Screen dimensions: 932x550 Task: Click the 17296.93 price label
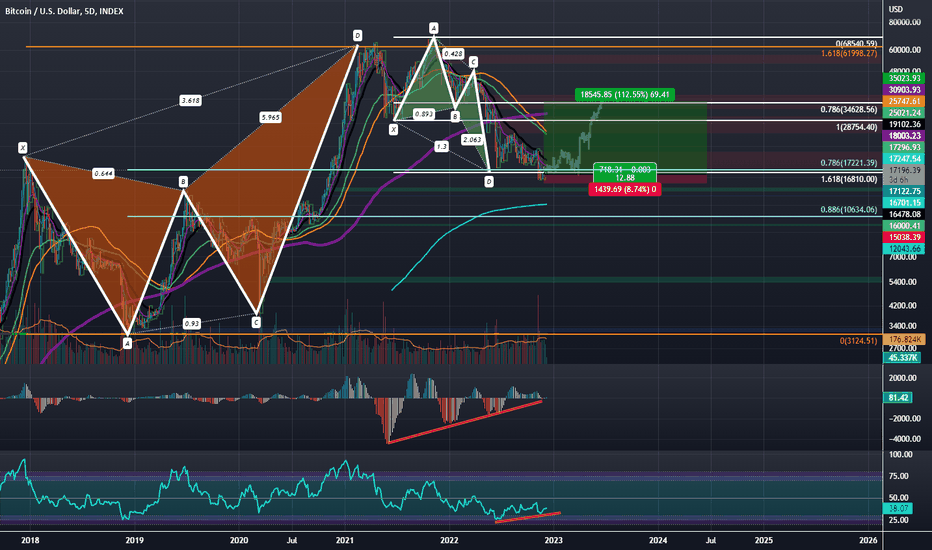(904, 147)
